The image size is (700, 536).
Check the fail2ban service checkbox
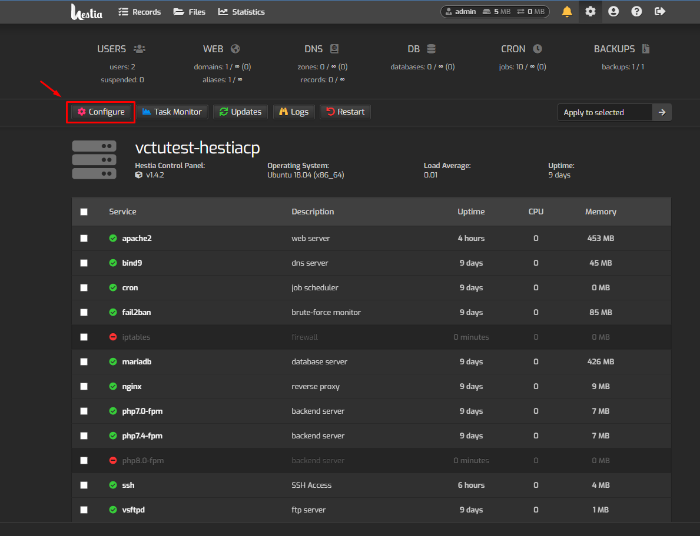pos(84,312)
